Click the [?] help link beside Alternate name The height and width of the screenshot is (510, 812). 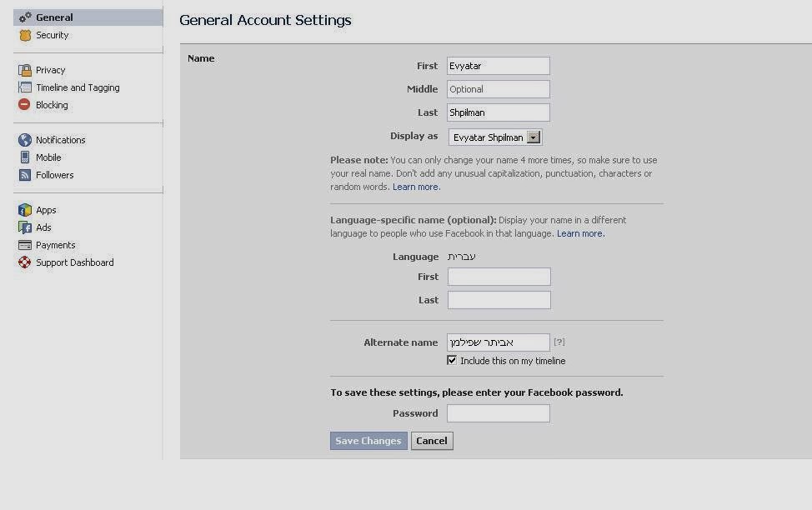coord(559,342)
